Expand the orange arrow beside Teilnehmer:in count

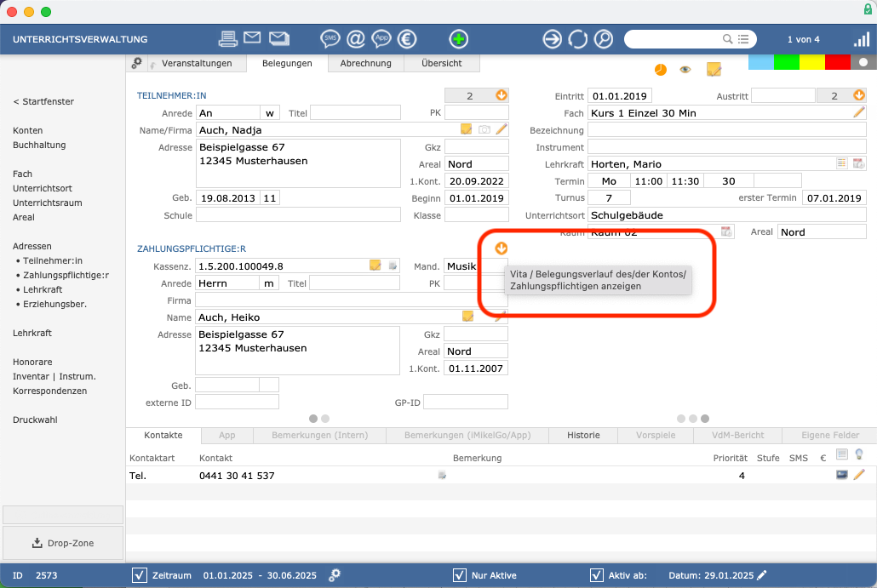pos(502,95)
